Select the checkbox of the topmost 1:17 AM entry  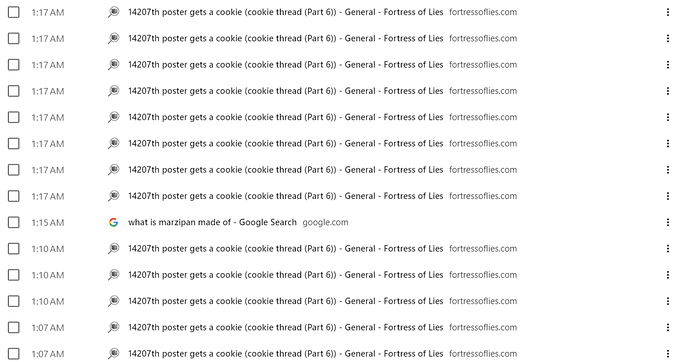click(14, 12)
